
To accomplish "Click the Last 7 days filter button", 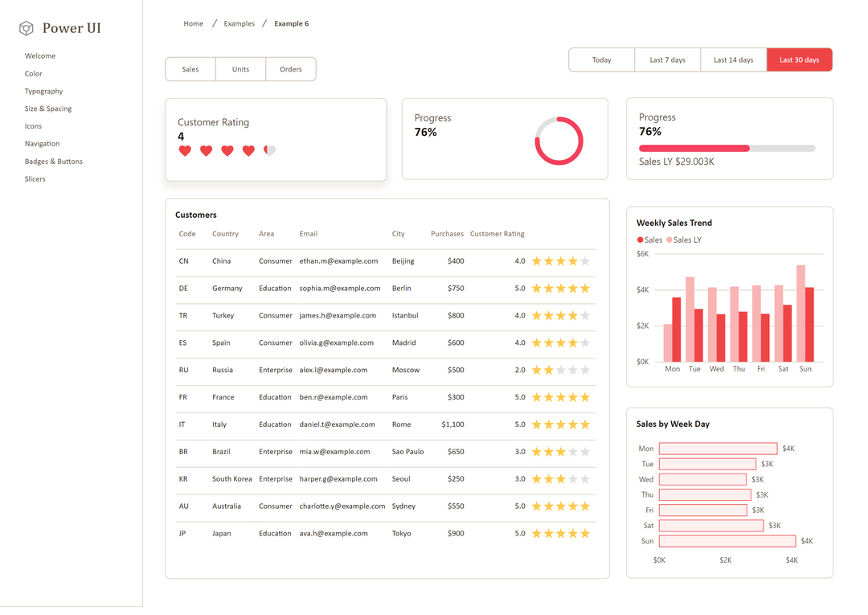I will pyautogui.click(x=667, y=59).
